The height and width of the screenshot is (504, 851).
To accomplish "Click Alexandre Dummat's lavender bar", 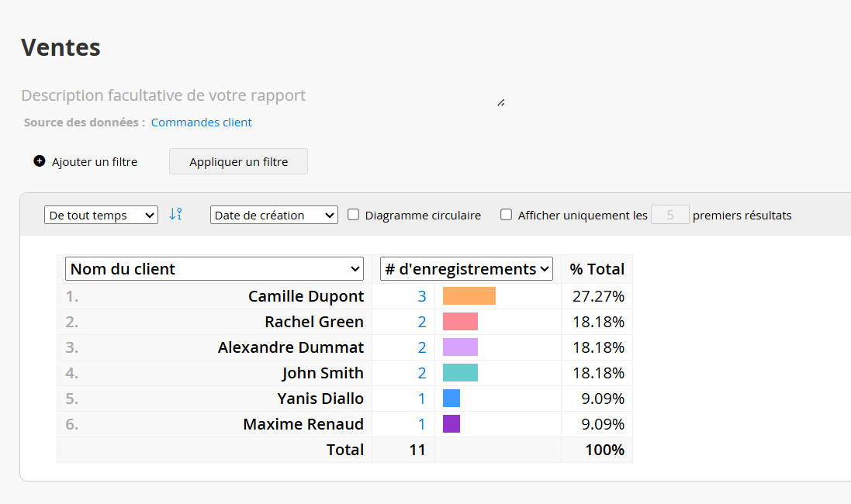I will point(460,347).
